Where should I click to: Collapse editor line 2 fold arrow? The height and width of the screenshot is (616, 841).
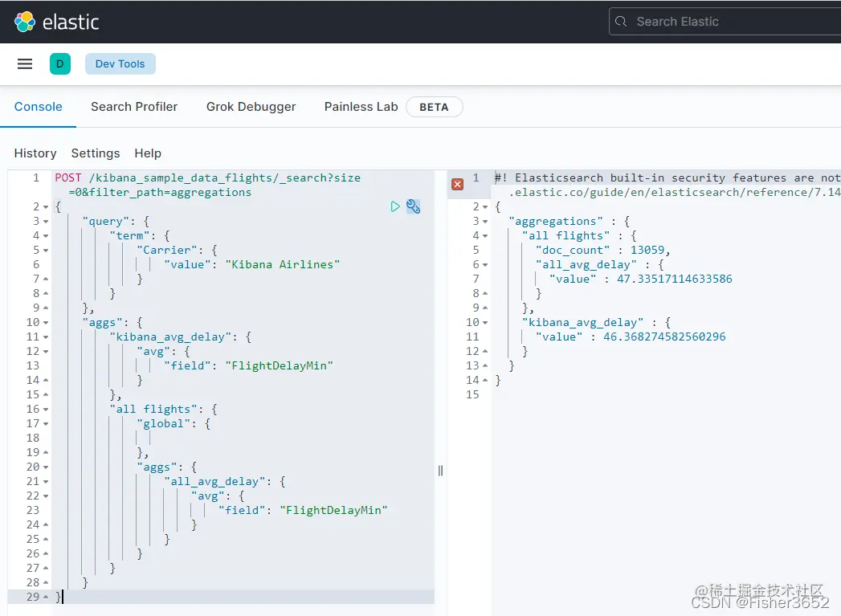[x=46, y=207]
